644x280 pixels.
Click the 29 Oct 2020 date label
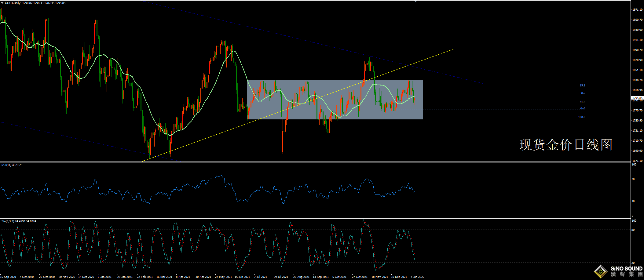pyautogui.click(x=47, y=277)
